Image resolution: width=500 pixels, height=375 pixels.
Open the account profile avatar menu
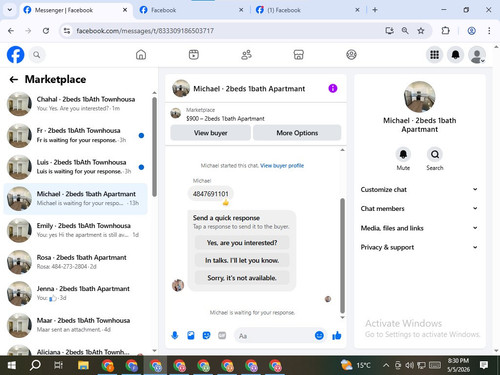[x=477, y=55]
